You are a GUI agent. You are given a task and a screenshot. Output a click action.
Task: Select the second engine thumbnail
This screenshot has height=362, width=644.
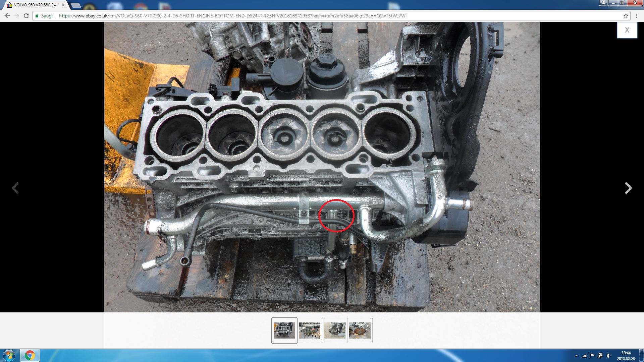pos(309,330)
